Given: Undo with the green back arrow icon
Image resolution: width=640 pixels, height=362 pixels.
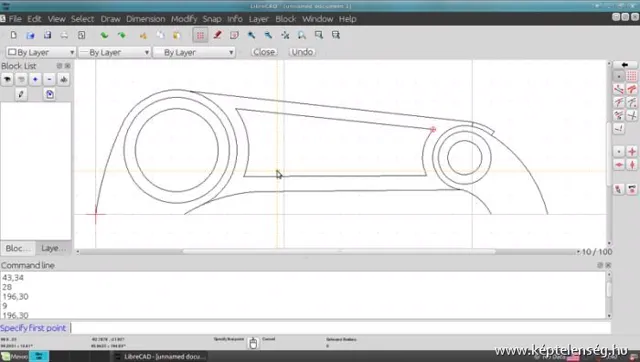Looking at the screenshot, I should point(104,35).
